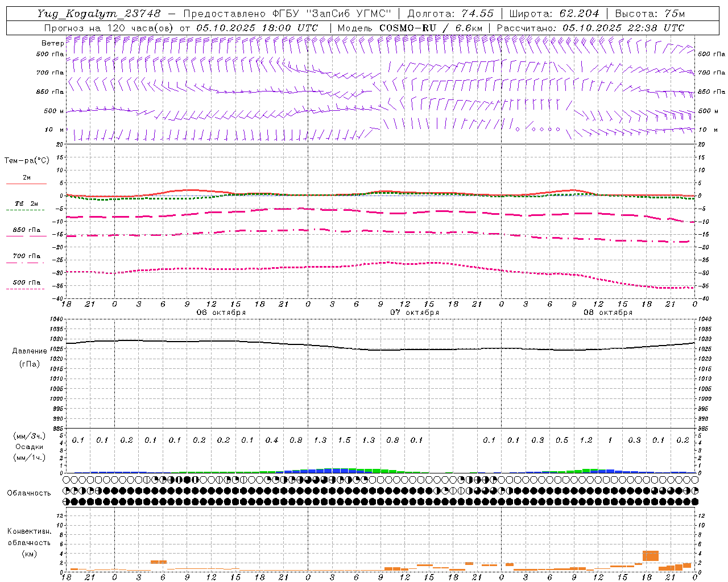Viewport: 728px width, 582px height.
Task: Click the provider text ФГБУ "ЗапСиб УГМС"
Action: (332, 14)
